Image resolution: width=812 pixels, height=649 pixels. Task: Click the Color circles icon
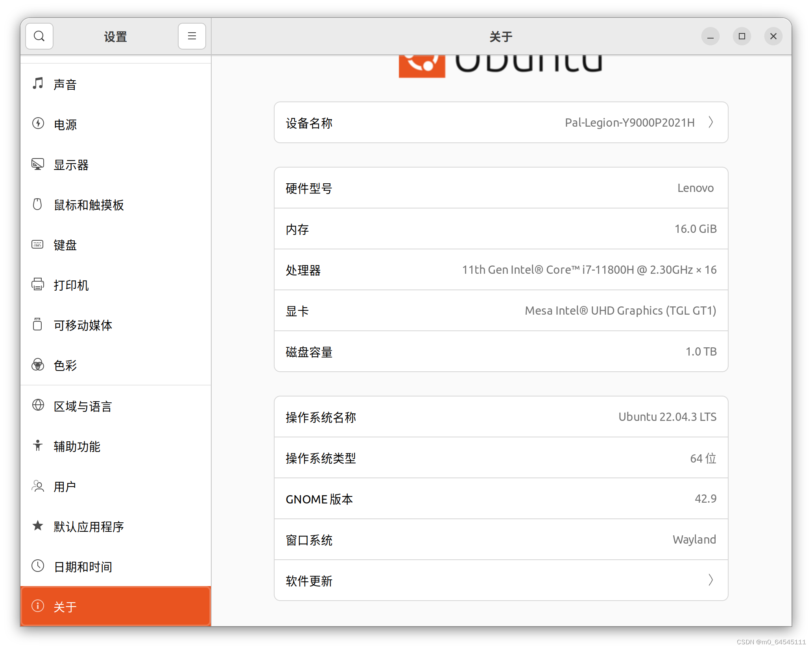click(x=38, y=365)
